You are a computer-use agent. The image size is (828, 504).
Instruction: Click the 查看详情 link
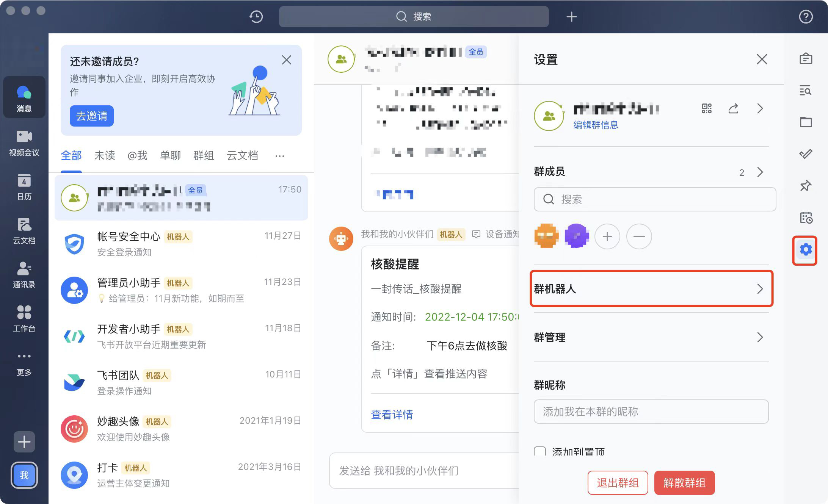tap(392, 414)
